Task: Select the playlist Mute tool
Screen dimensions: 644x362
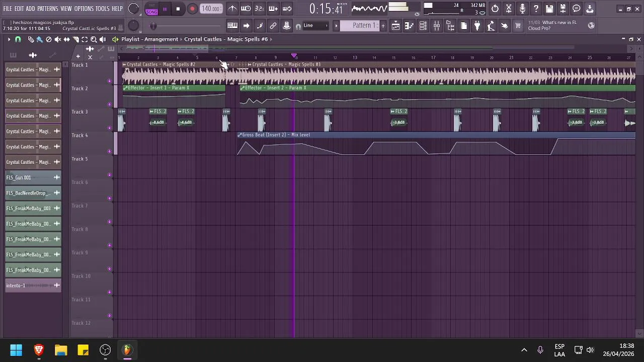Action: (x=58, y=39)
